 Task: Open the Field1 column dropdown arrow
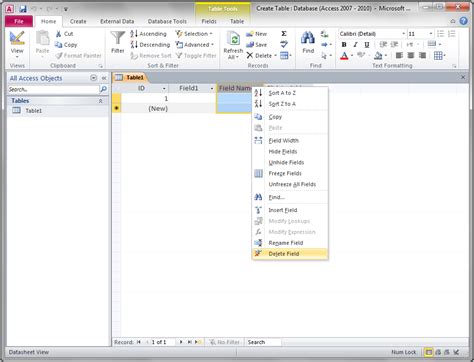point(212,89)
